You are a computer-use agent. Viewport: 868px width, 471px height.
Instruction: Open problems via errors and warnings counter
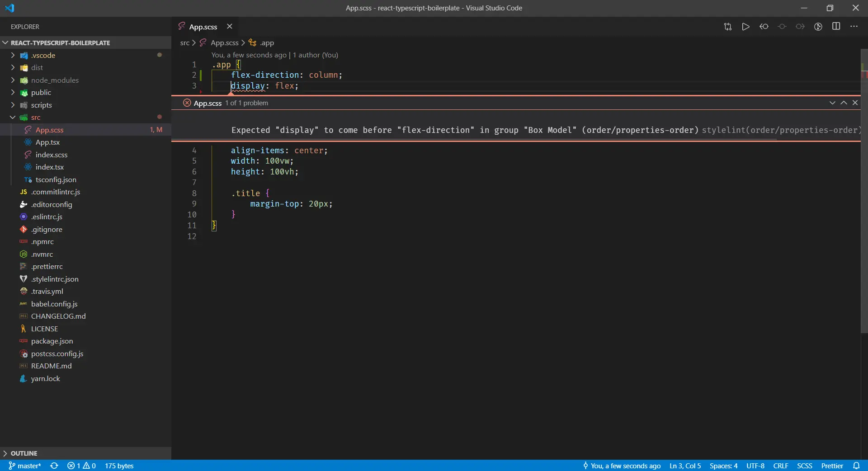point(81,466)
